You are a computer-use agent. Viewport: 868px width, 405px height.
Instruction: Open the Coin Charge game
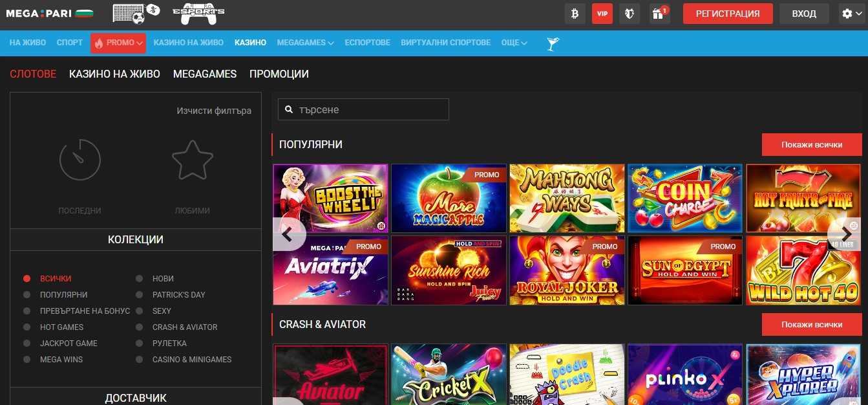coord(685,198)
